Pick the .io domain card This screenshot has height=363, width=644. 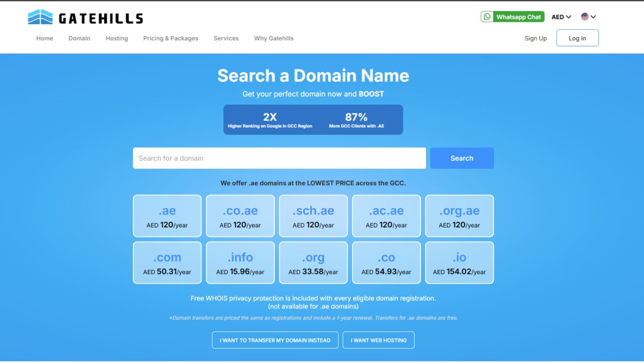459,263
